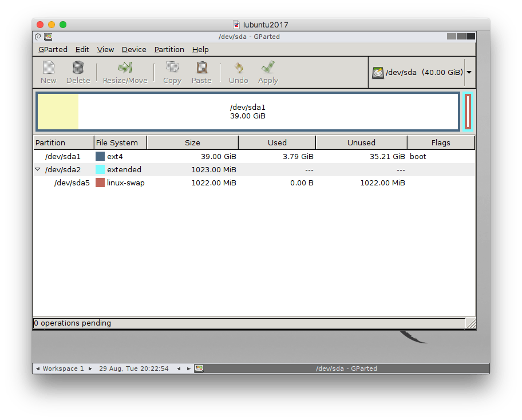The image size is (522, 420).
Task: Click the extended cyan color swatch
Action: point(100,169)
